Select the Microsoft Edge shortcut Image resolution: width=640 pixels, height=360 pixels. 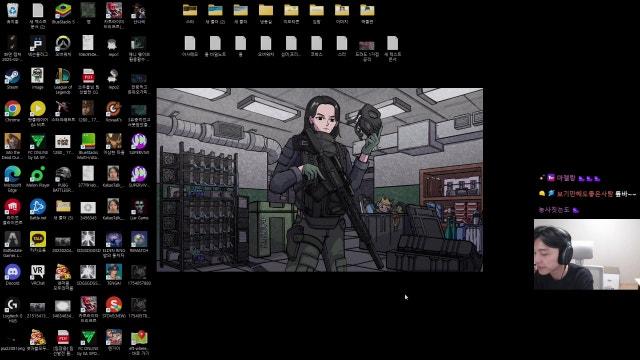click(x=12, y=178)
